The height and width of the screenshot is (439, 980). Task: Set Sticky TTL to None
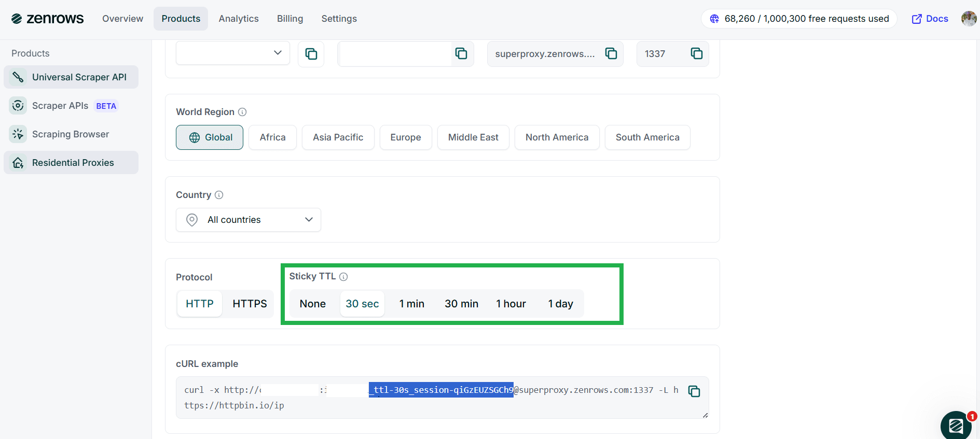click(313, 304)
